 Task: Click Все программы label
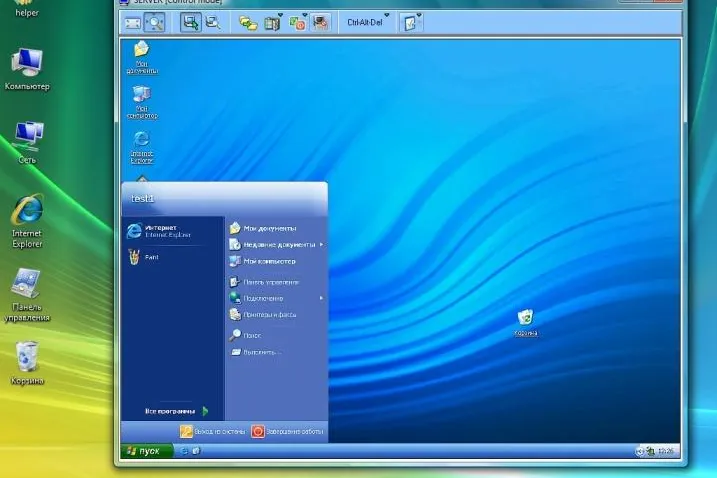(170, 411)
